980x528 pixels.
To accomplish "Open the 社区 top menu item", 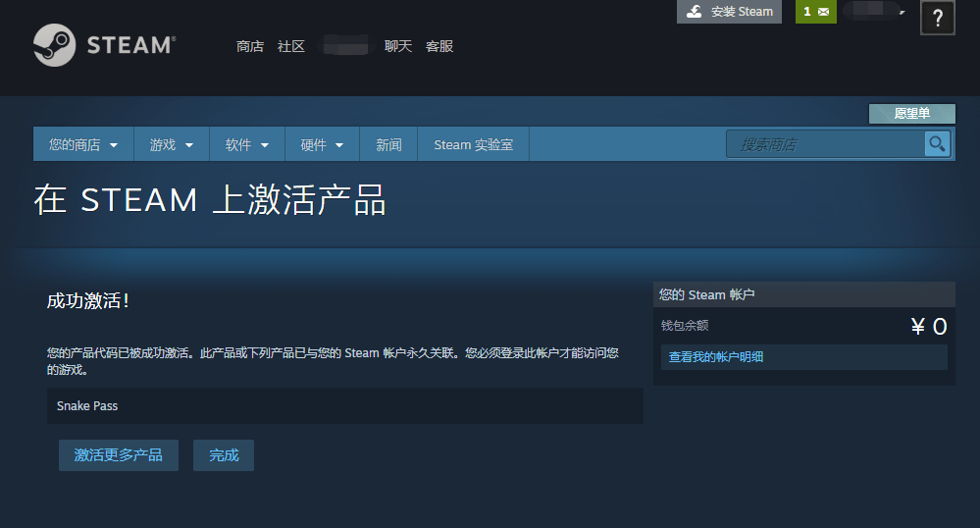I will click(291, 46).
